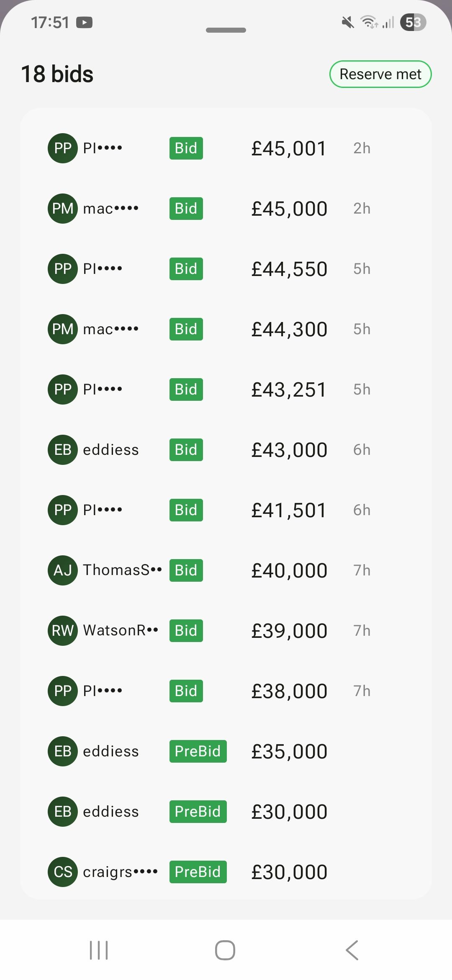Screen dimensions: 452x980
Task: Open recent apps navigation button
Action: coord(99,950)
